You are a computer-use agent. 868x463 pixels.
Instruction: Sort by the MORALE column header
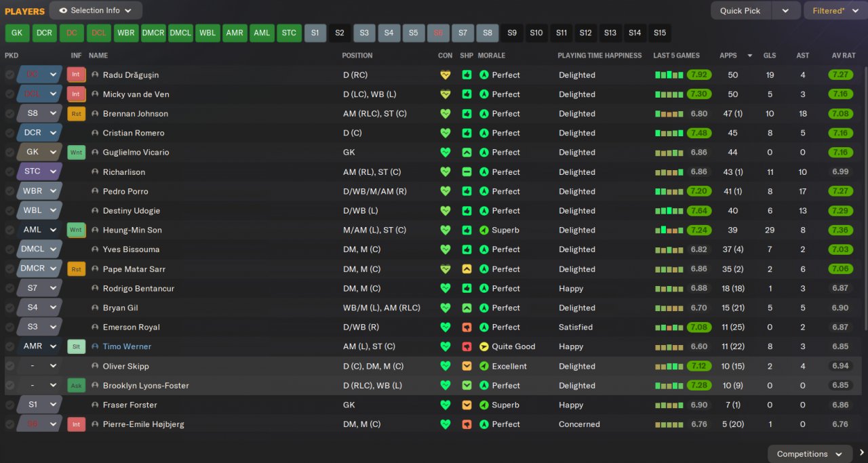(x=492, y=56)
